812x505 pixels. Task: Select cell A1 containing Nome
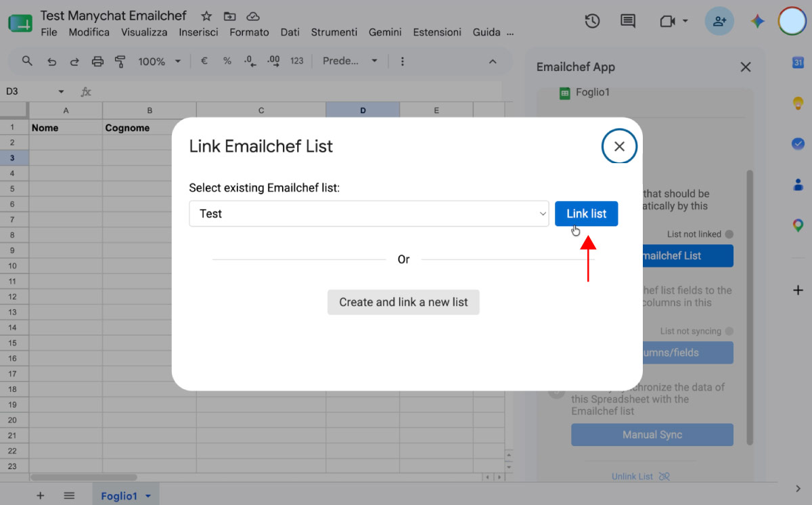tap(66, 127)
